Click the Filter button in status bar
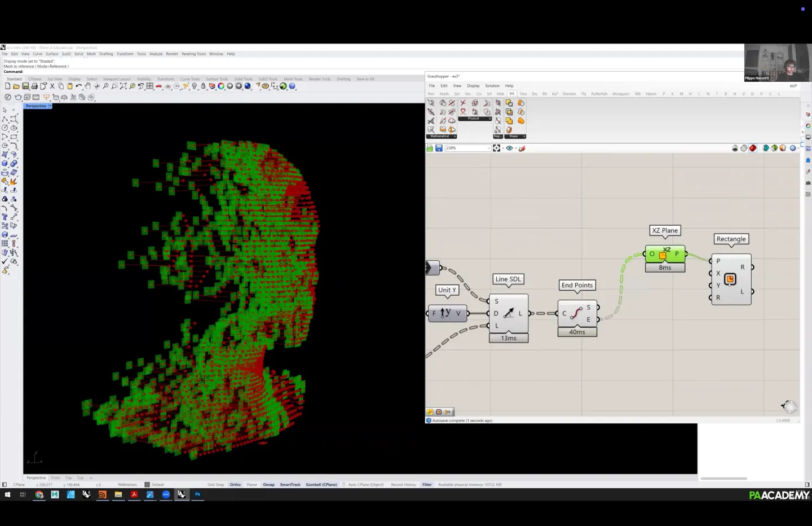Viewport: 812px width, 526px height. 427,485
